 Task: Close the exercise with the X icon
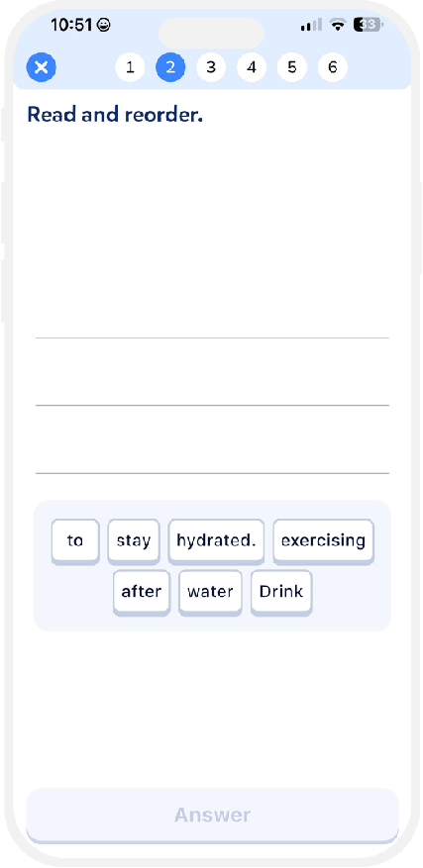41,68
